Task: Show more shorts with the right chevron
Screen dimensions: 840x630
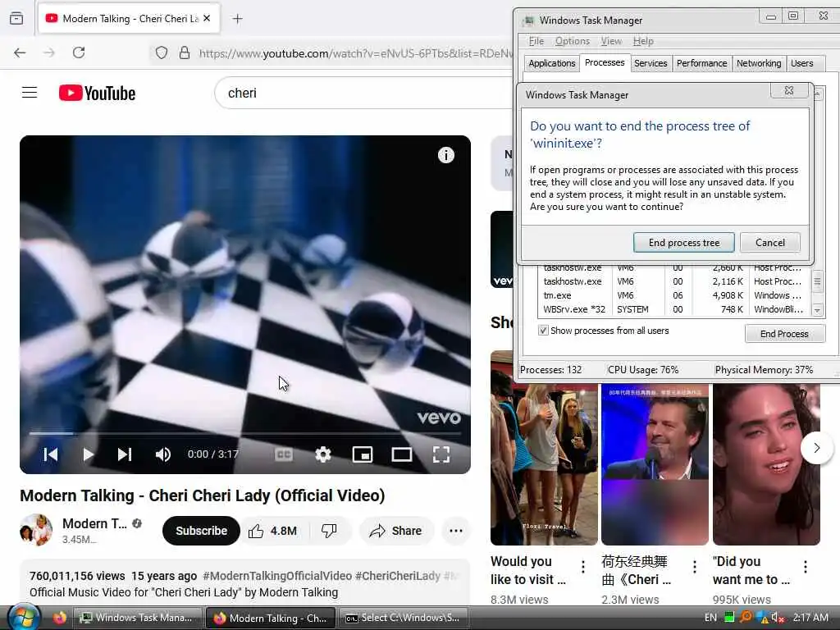Action: 816,448
